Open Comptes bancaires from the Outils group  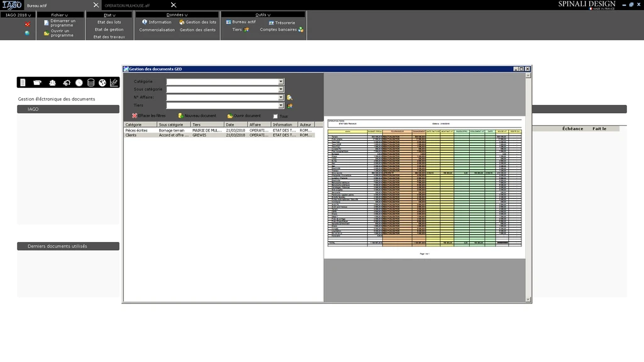(281, 30)
